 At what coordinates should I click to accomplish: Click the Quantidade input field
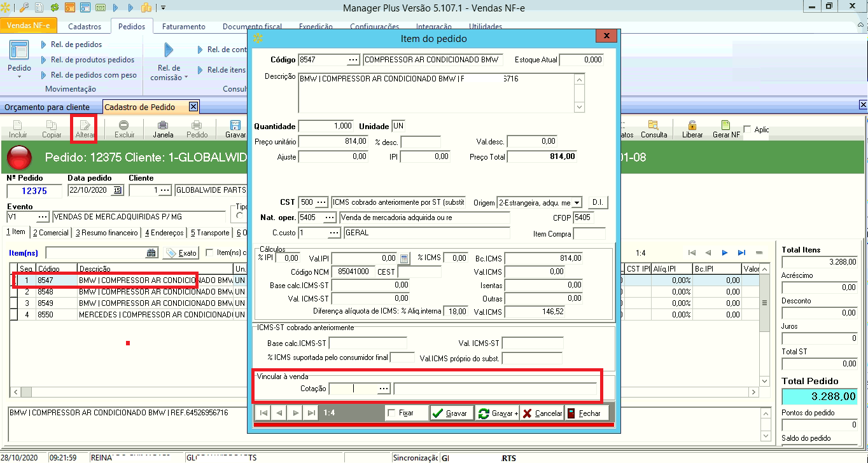pos(326,126)
